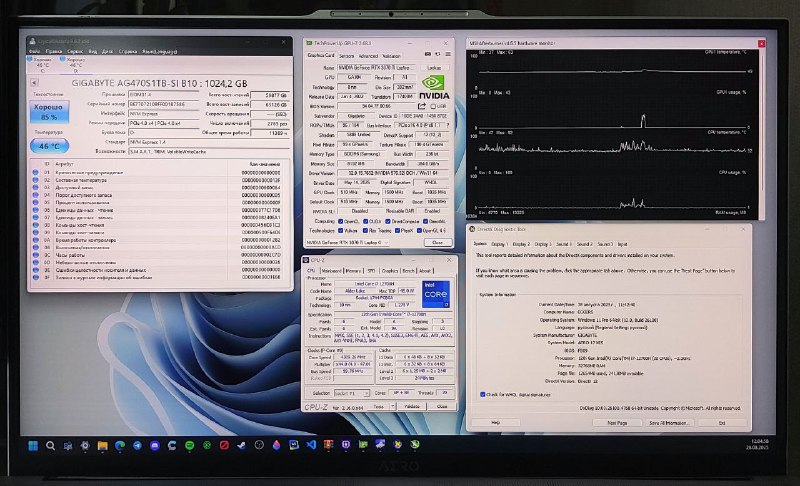Open the Bench tab in CPU-Z
The height and width of the screenshot is (486, 800).
click(409, 271)
